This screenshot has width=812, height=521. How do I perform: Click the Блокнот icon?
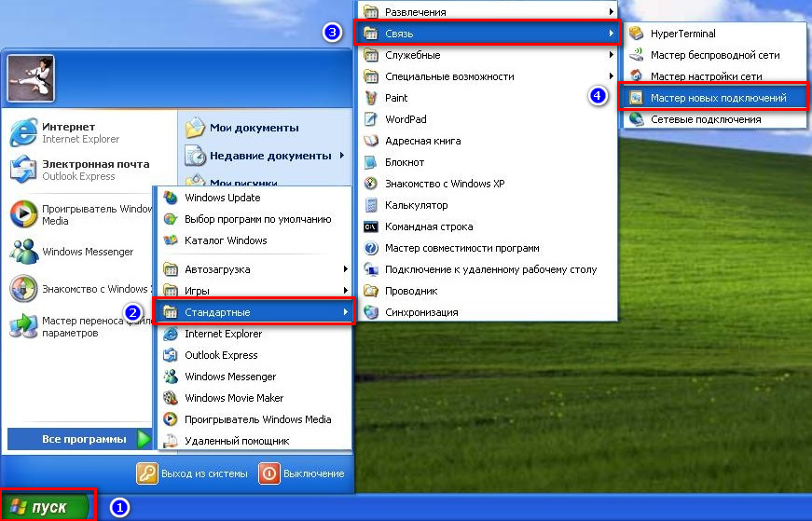tap(371, 162)
